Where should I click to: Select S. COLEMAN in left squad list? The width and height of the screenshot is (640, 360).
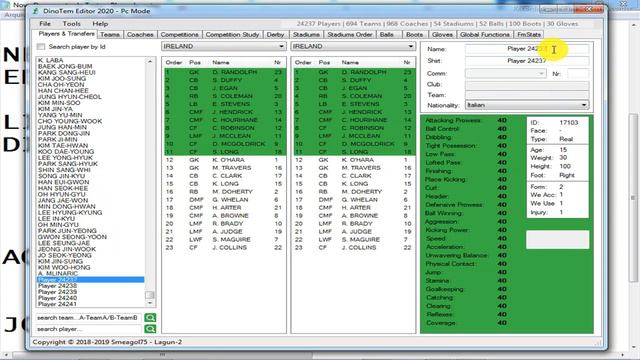click(x=233, y=96)
